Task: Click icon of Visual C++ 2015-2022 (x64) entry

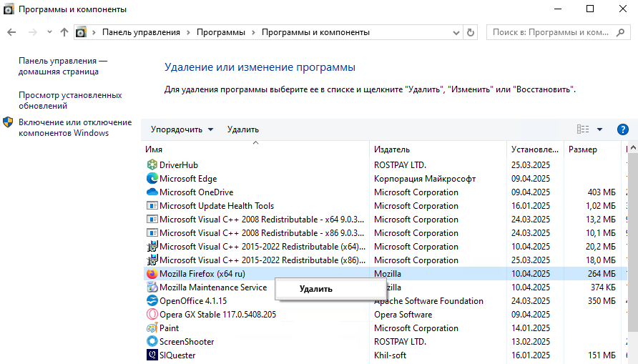Action: [x=152, y=247]
